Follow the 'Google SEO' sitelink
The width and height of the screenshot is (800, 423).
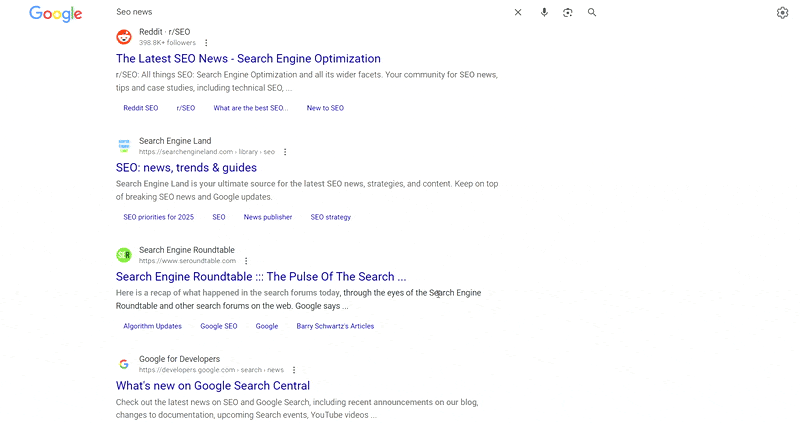pos(219,327)
